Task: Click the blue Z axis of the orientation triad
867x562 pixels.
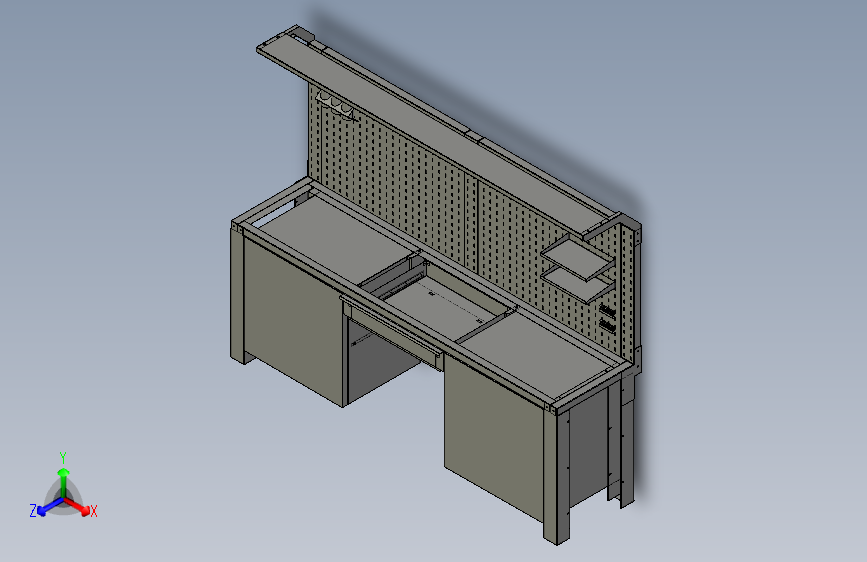Action: [x=50, y=508]
